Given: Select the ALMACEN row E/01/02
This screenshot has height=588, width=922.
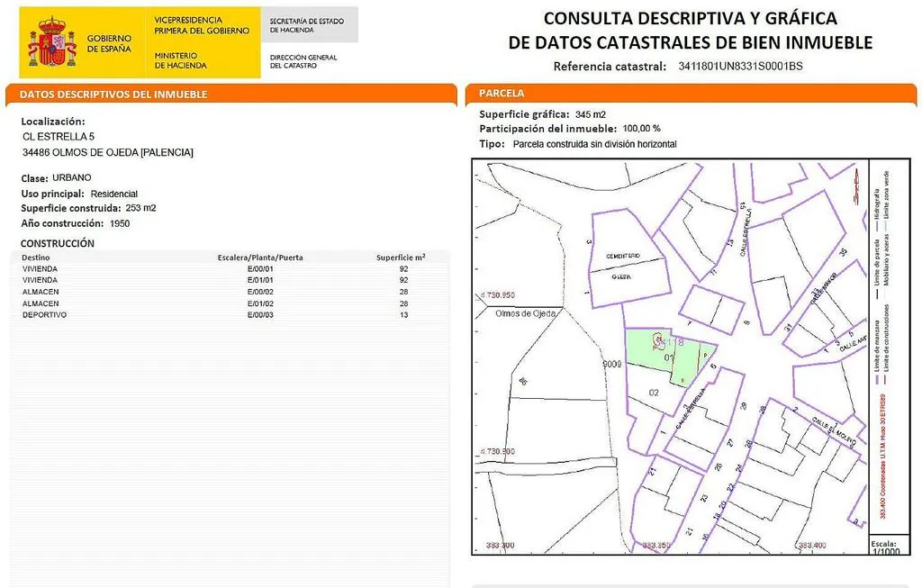Looking at the screenshot, I should point(230,303).
